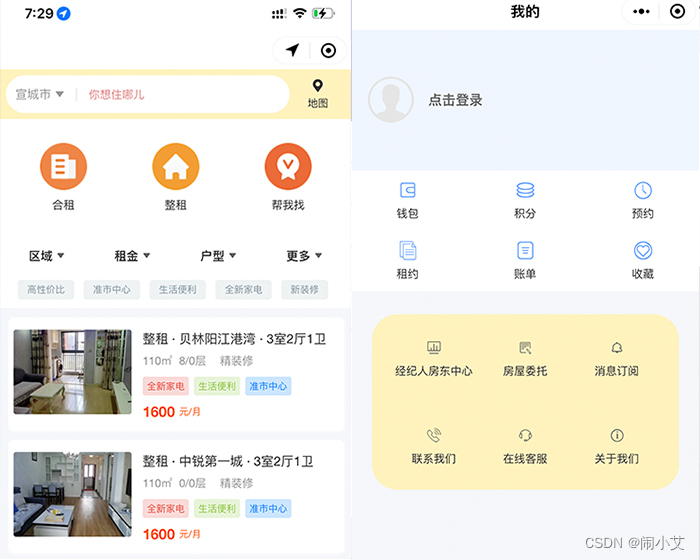Open the 关于我们 info icon
Viewport: 700px width, 560px height.
(617, 435)
